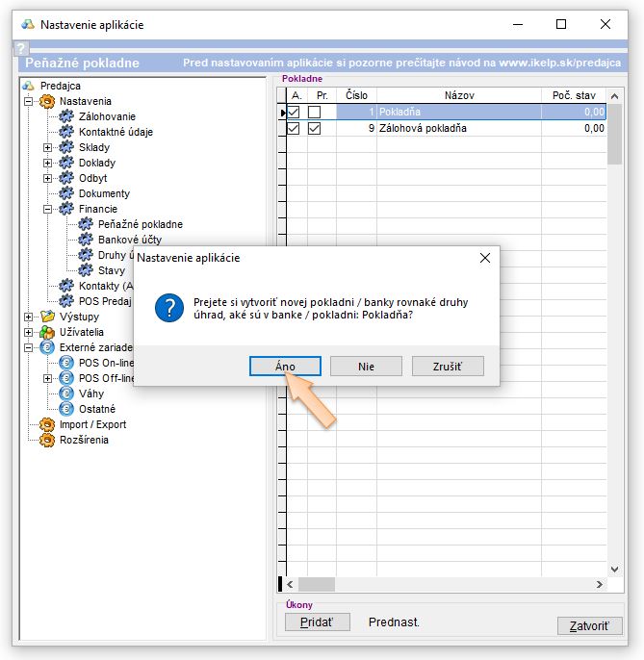Click the gear icon next to Zálohovanie
Screen dimensions: 644x660
click(66, 116)
